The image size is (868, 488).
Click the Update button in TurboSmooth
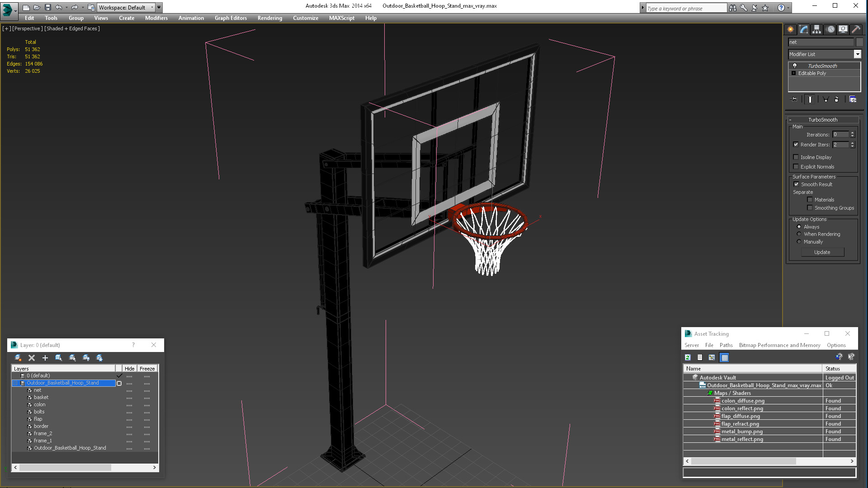coord(821,252)
